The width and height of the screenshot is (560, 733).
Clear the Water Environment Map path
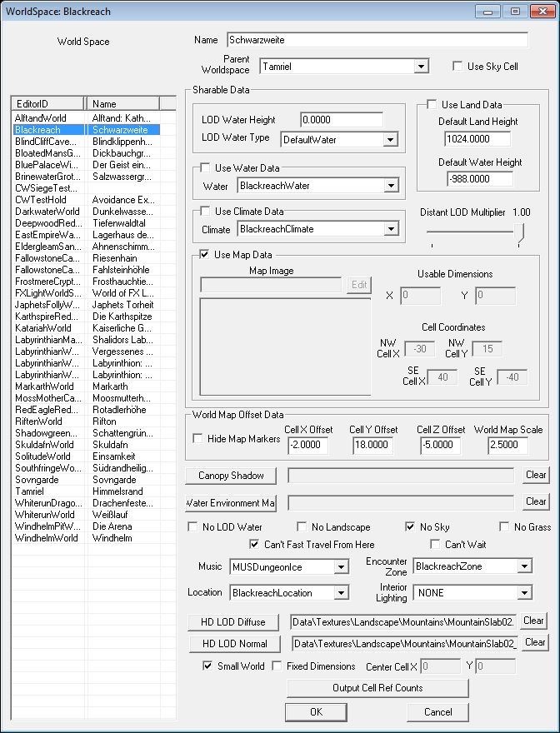pyautogui.click(x=535, y=501)
